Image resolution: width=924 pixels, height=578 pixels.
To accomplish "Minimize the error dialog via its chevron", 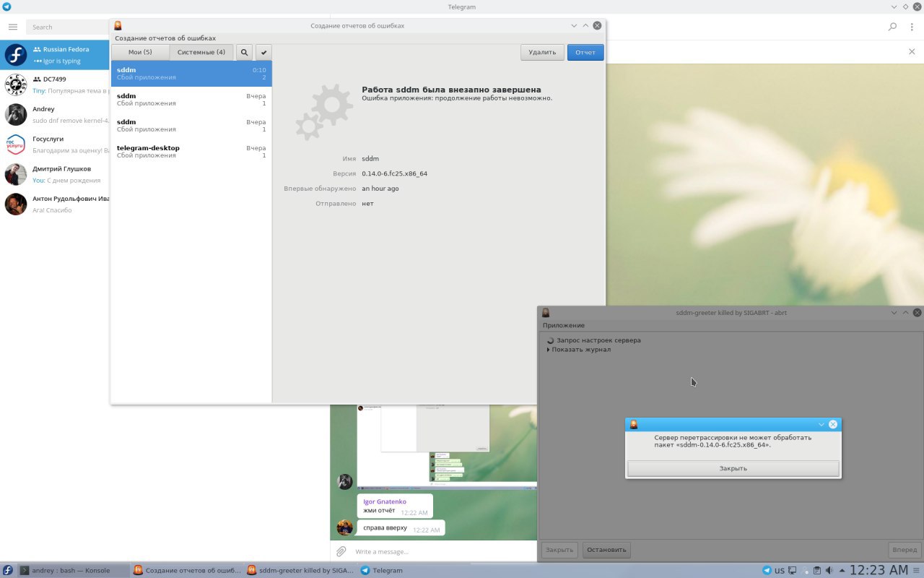I will (821, 424).
